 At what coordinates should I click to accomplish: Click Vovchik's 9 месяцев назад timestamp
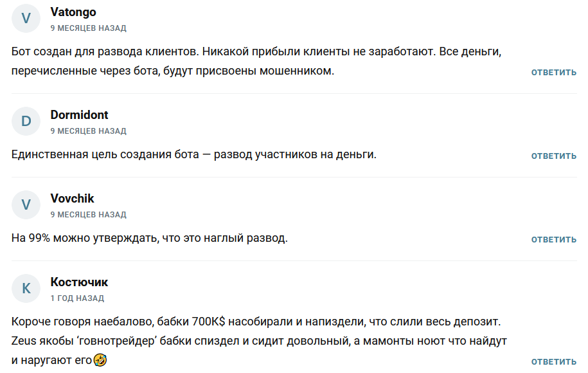(x=89, y=215)
